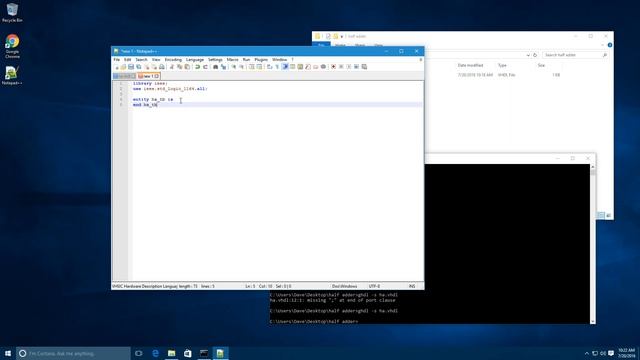Click the Close file toolbar icon
This screenshot has height=360, width=640.
147,67
